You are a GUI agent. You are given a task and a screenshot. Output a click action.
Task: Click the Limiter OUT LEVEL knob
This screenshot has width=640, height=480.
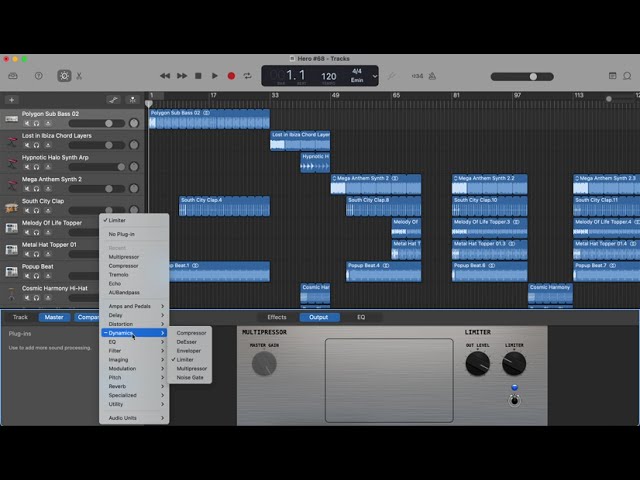477,363
